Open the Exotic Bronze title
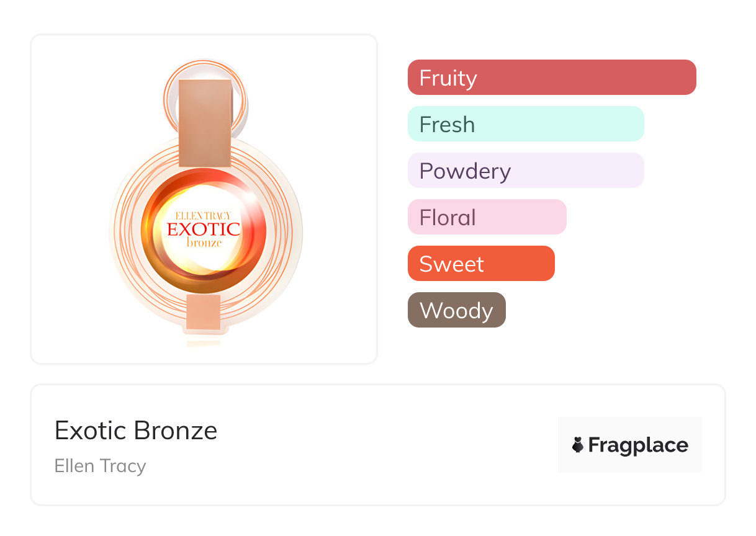Screen dimensions: 756x536 click(136, 431)
